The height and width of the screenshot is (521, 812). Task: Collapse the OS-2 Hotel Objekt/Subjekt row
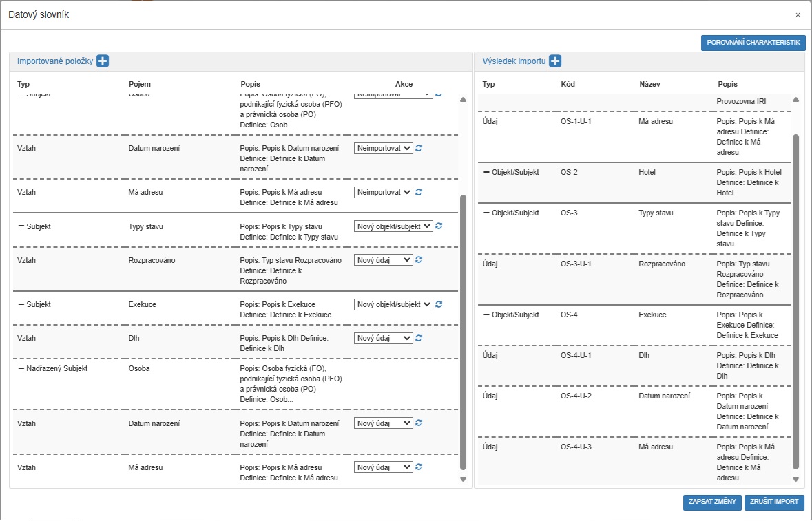(x=486, y=172)
